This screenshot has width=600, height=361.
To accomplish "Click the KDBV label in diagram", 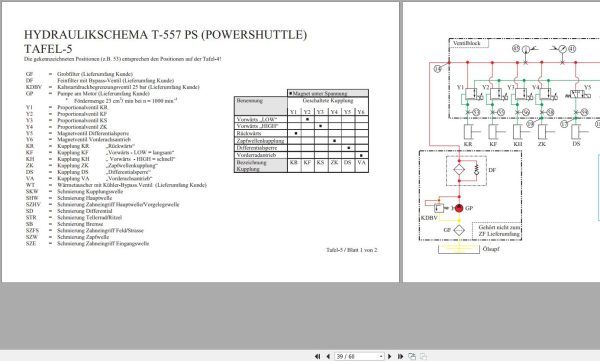I will click(x=429, y=218).
